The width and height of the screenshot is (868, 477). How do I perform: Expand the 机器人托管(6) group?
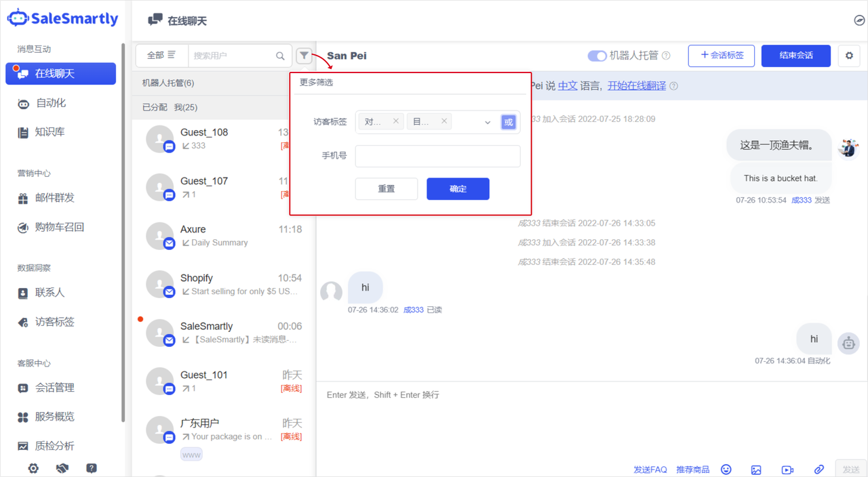168,83
